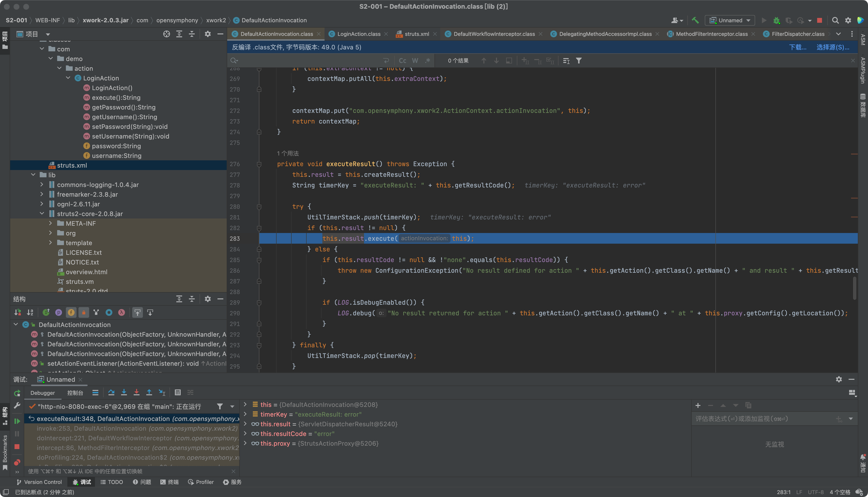Click the filter results icon in search bar
868x497 pixels.
point(579,60)
